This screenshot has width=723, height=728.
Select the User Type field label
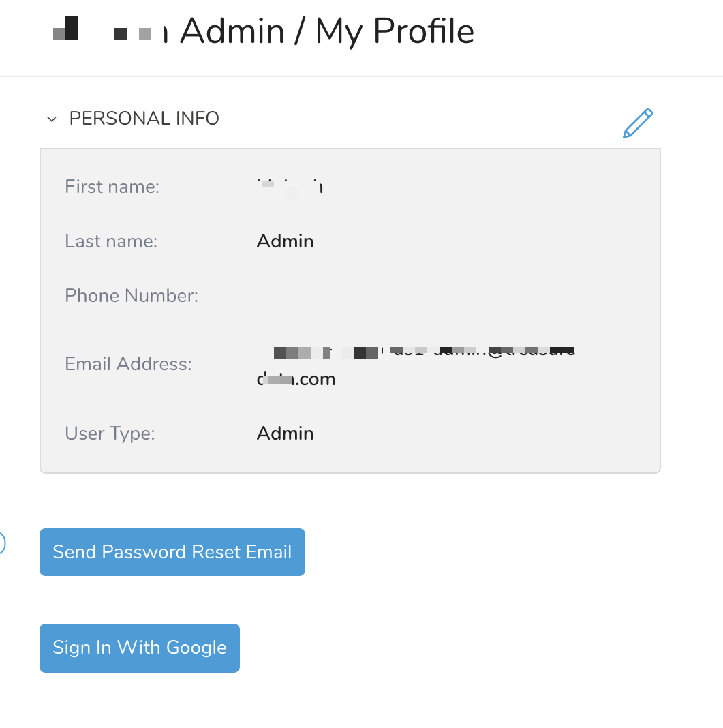tap(110, 434)
